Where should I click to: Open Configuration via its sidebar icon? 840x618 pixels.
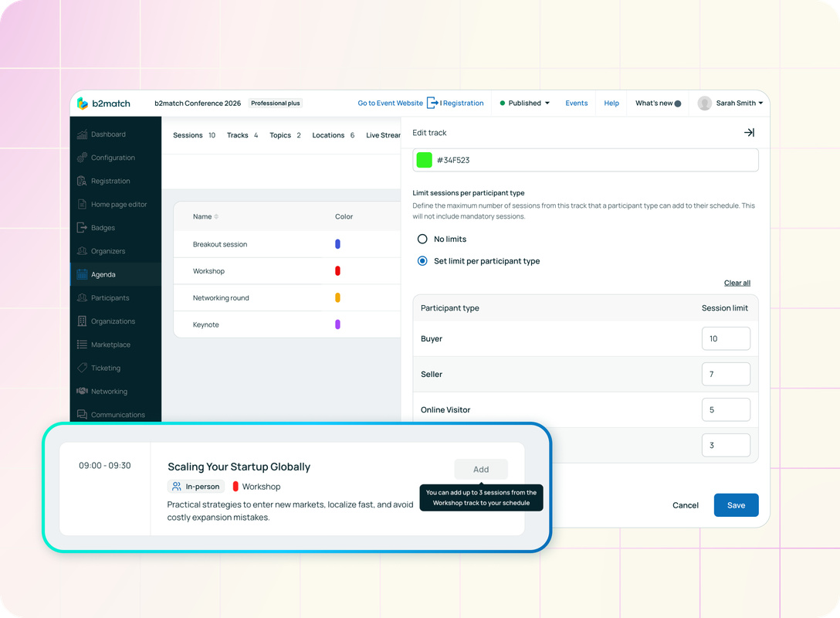83,158
